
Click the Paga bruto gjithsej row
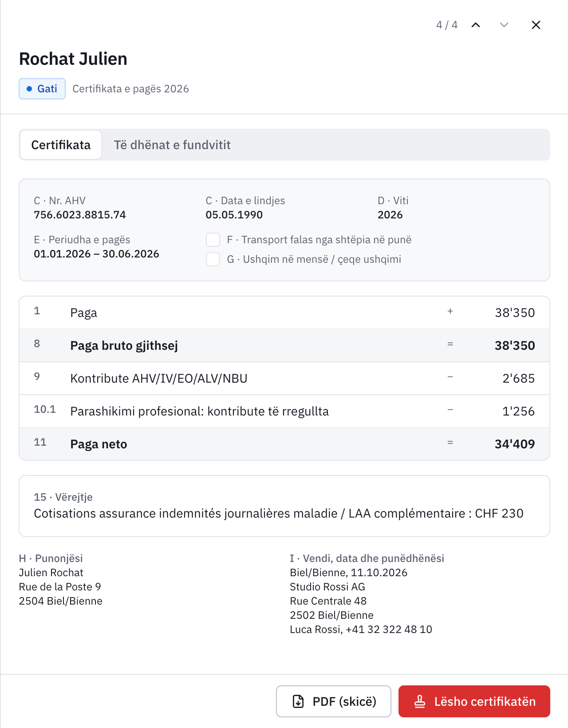(x=284, y=345)
